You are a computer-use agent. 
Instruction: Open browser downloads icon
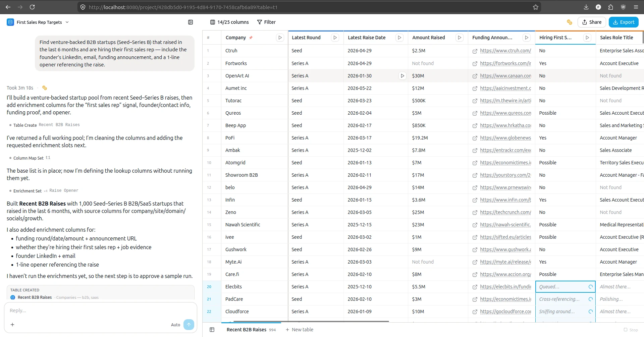586,7
